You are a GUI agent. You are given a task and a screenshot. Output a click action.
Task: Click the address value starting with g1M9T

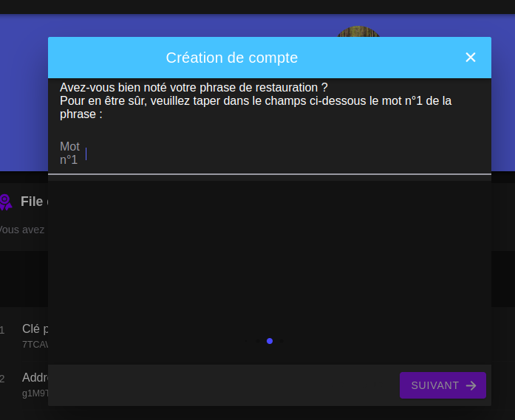pyautogui.click(x=35, y=393)
